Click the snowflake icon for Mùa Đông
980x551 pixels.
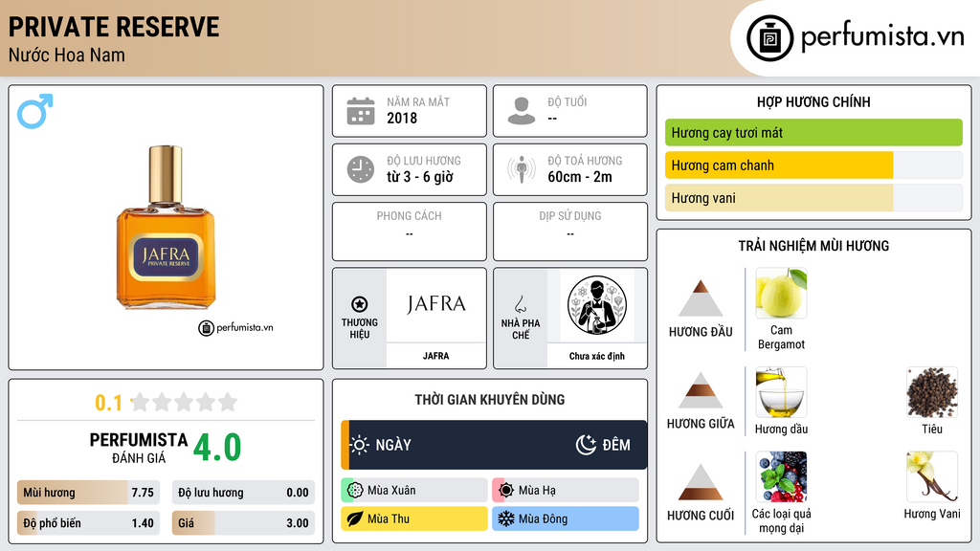click(x=506, y=518)
